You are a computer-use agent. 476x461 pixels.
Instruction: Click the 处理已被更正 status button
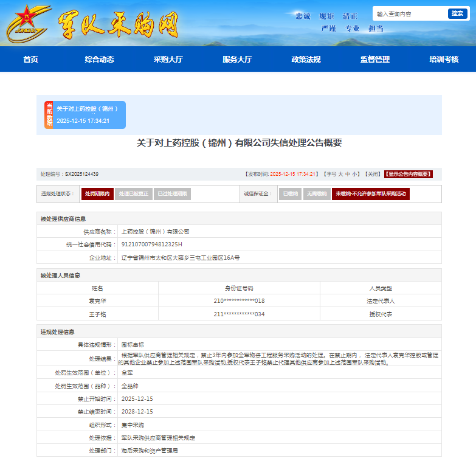point(134,194)
